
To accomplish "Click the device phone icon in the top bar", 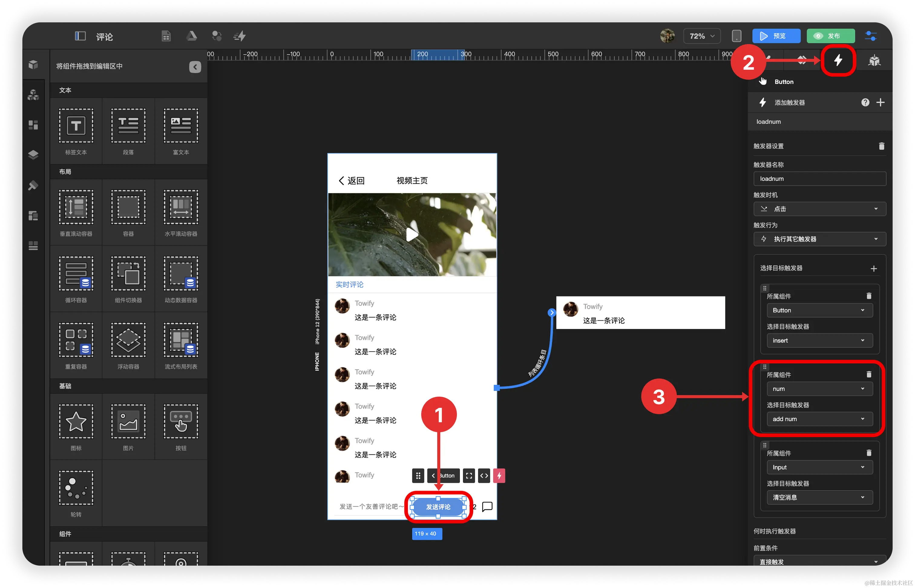I will tap(736, 36).
